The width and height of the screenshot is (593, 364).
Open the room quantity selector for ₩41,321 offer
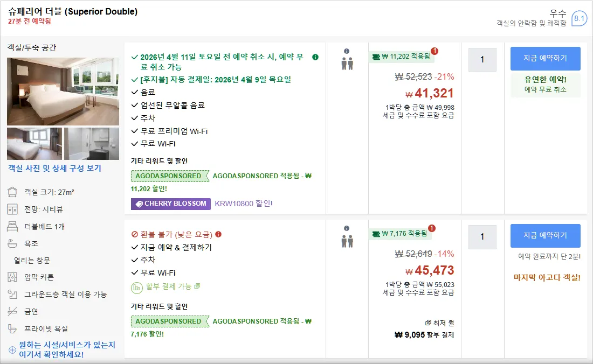pyautogui.click(x=482, y=60)
